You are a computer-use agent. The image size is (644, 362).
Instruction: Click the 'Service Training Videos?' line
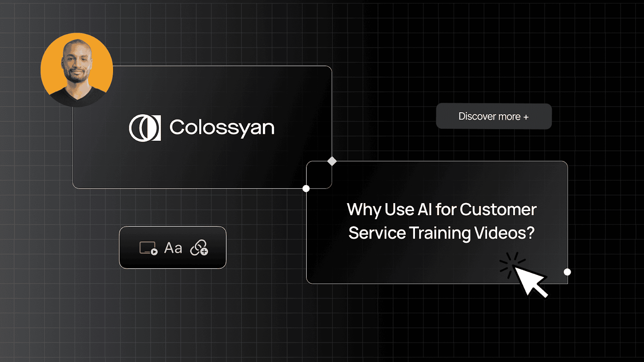click(x=442, y=233)
